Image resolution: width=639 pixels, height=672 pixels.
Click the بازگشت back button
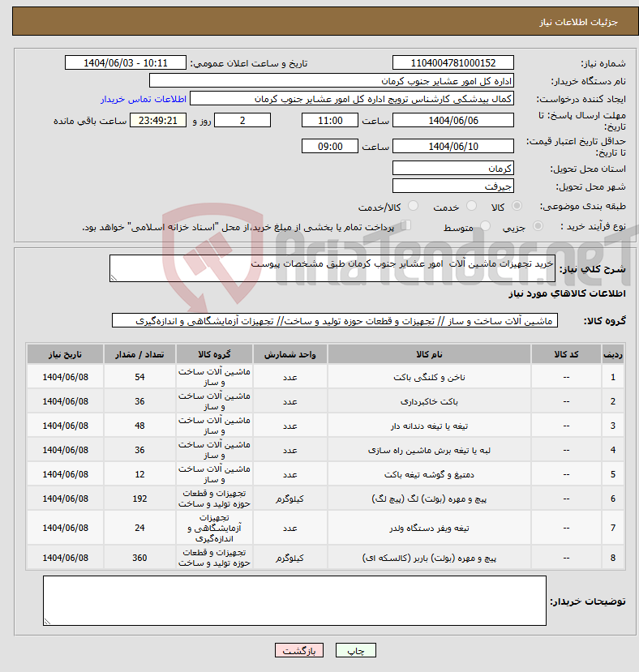[x=299, y=650]
